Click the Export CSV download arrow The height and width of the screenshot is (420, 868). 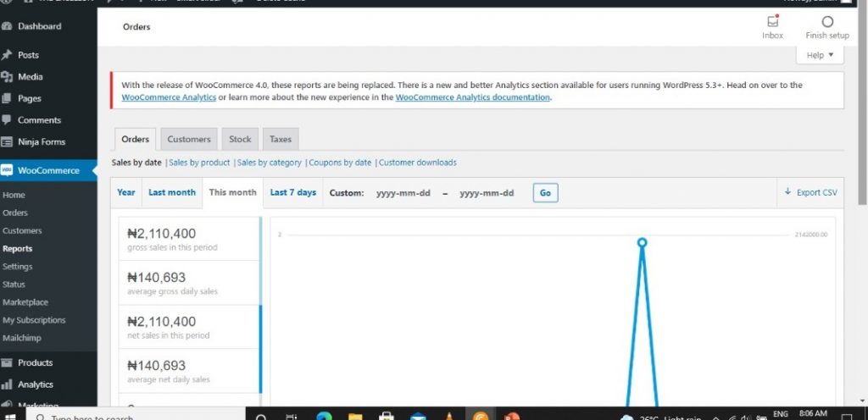click(787, 191)
